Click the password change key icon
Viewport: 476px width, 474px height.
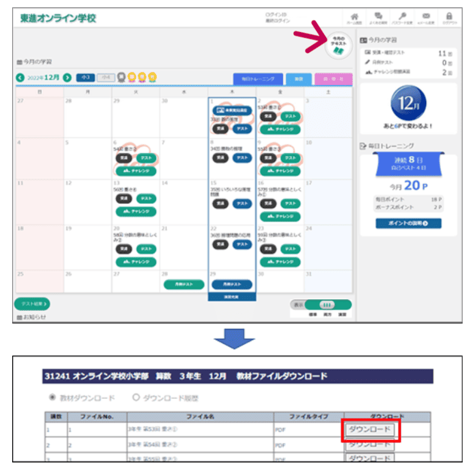402,16
